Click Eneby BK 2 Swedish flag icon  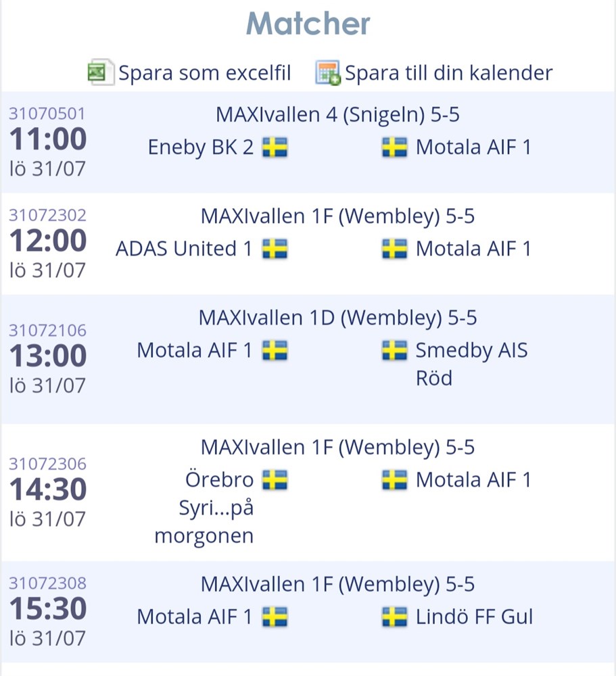coord(275,147)
